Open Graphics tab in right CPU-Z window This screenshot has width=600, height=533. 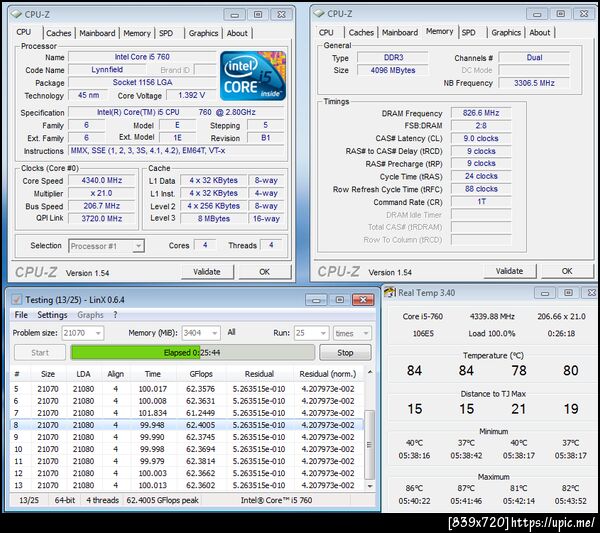pyautogui.click(x=506, y=33)
